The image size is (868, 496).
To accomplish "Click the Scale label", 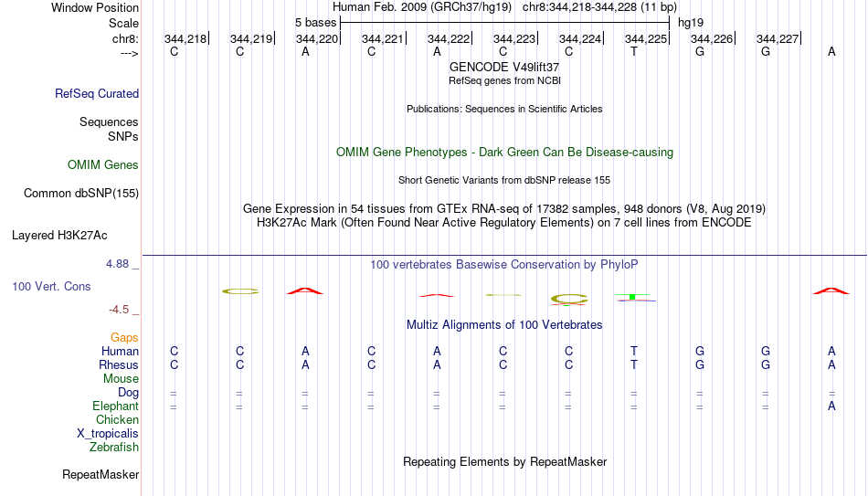I will coord(123,23).
